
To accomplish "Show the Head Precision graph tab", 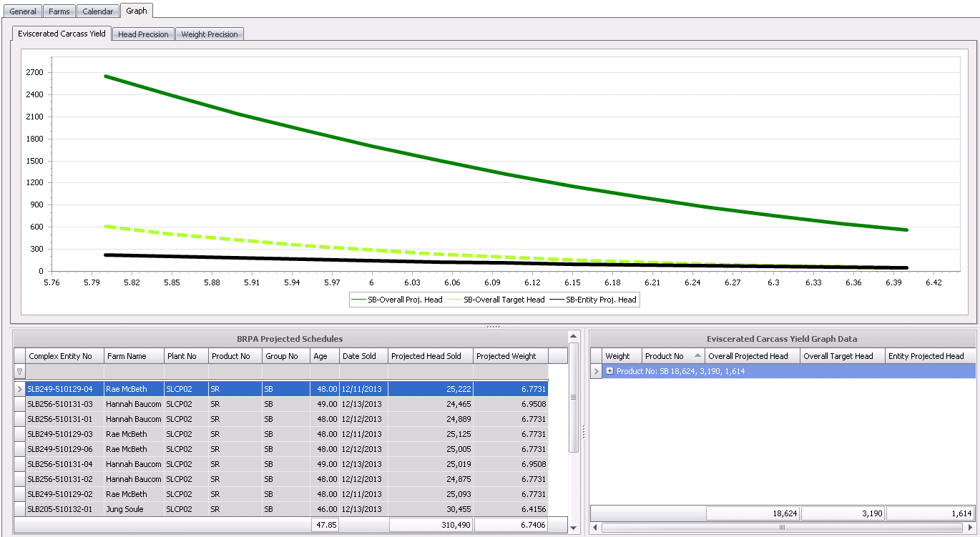I will click(x=143, y=34).
